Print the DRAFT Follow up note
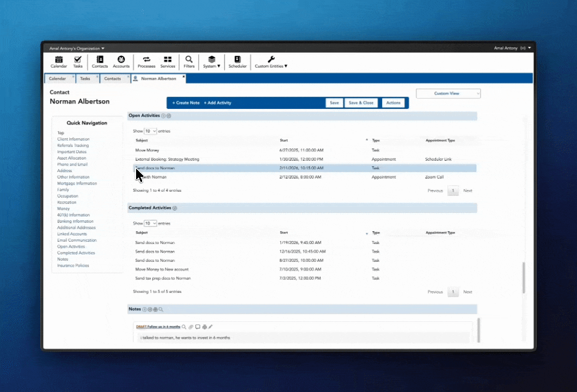 click(205, 327)
